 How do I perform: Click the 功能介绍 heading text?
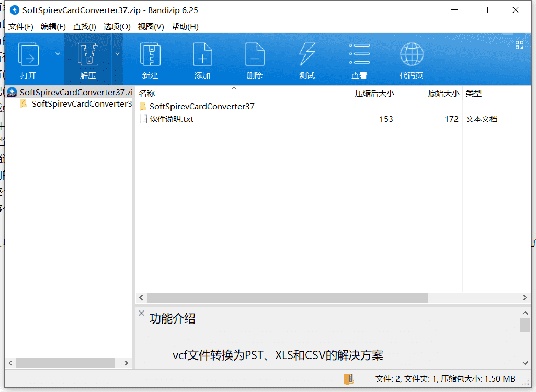(172, 318)
